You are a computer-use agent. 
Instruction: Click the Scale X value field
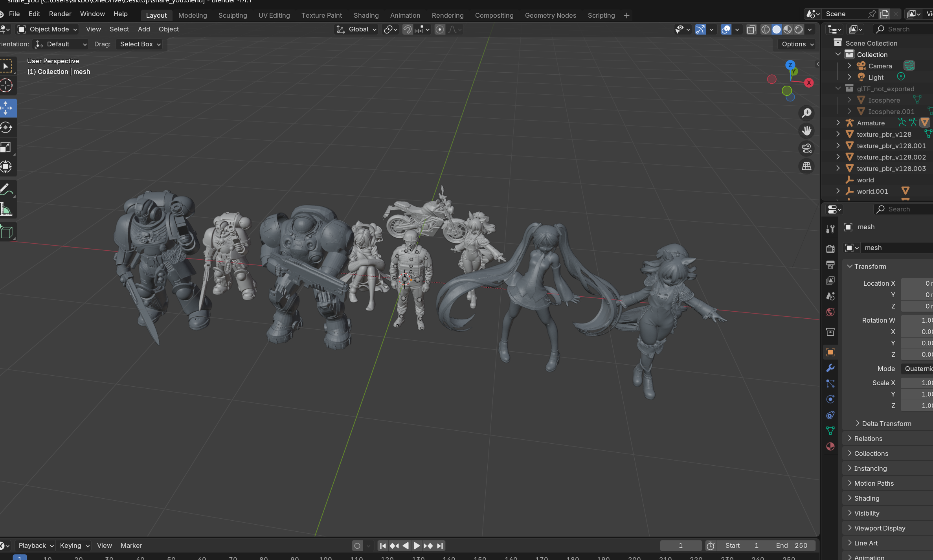(916, 383)
